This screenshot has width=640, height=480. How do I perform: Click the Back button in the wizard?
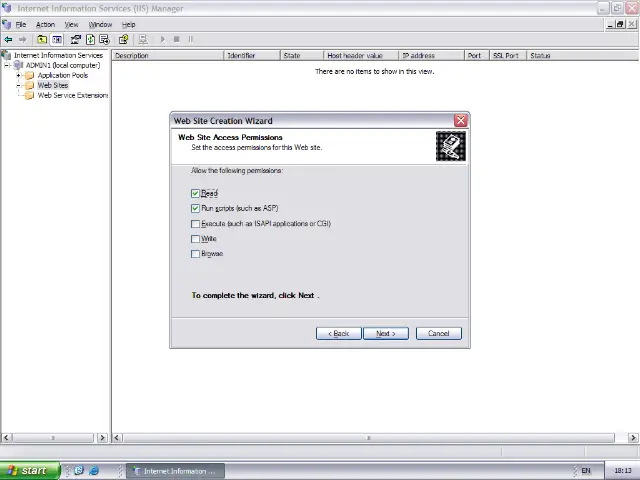coord(338,333)
